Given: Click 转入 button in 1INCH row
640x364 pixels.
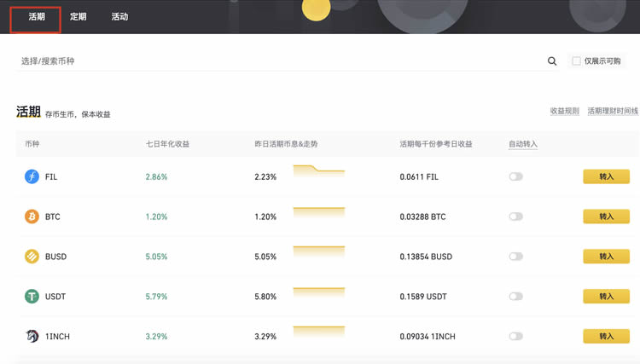Looking at the screenshot, I should tap(606, 337).
